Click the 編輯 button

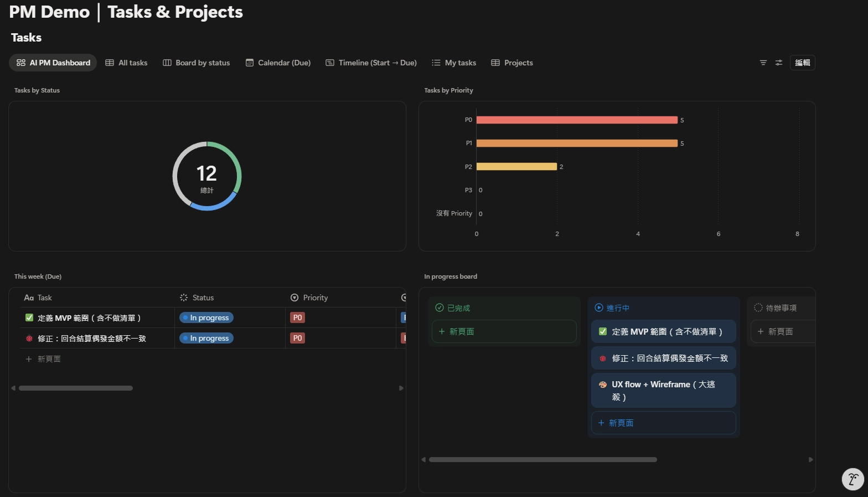tap(802, 63)
